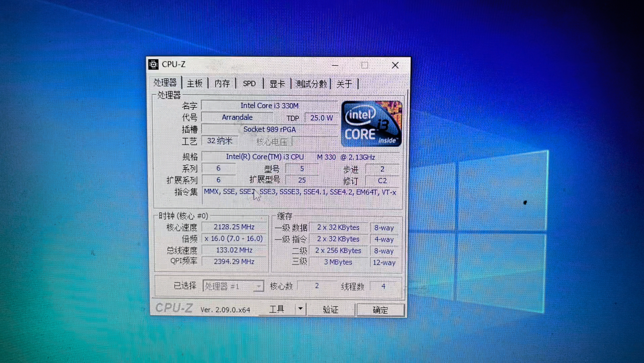Image resolution: width=644 pixels, height=363 pixels.
Task: Switch to the 显卡 tab
Action: tap(277, 84)
